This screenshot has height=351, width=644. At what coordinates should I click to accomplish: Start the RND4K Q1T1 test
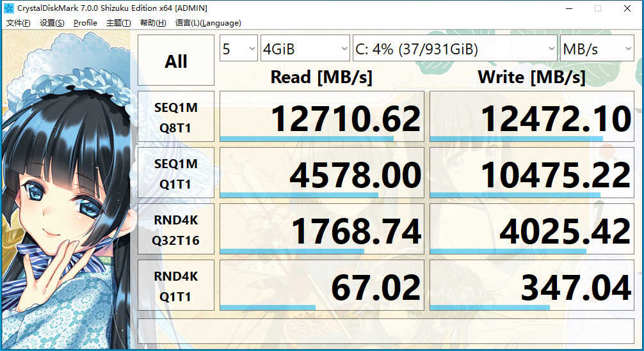(x=176, y=285)
